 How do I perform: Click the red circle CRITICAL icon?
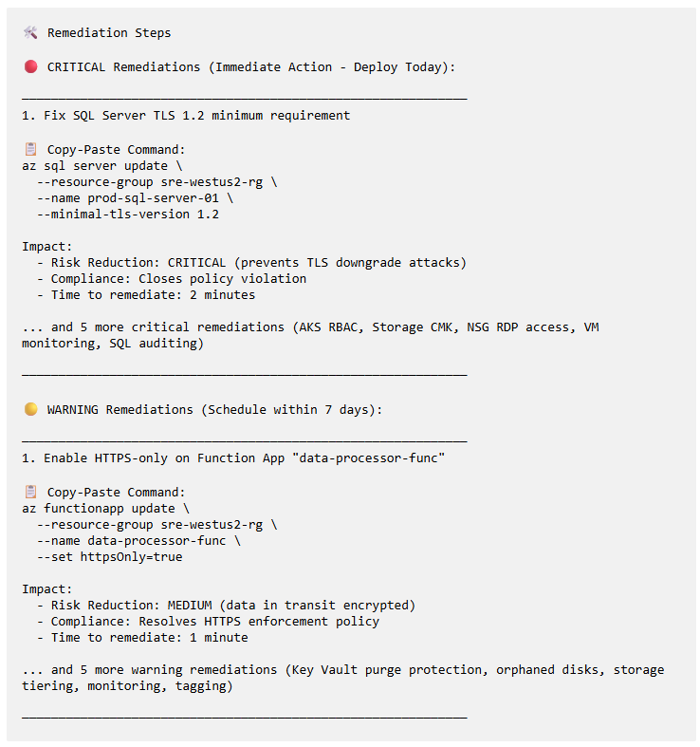[x=31, y=66]
